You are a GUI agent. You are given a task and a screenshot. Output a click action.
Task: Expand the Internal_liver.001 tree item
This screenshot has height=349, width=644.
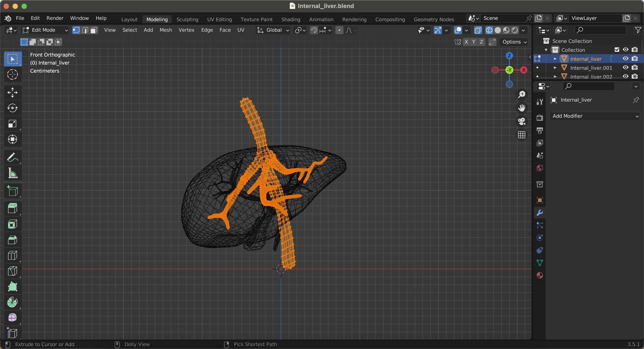(x=555, y=68)
